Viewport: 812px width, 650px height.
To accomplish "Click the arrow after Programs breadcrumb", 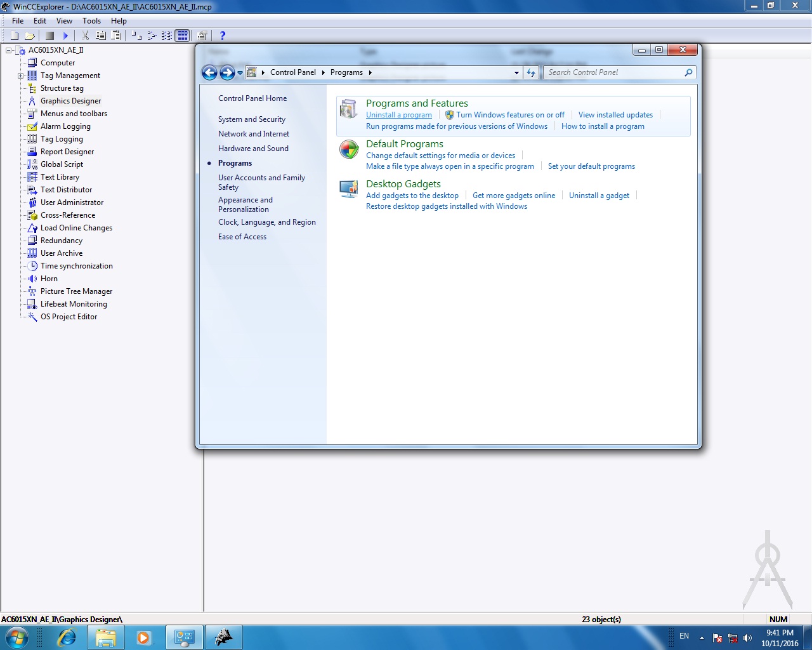I will pos(370,72).
